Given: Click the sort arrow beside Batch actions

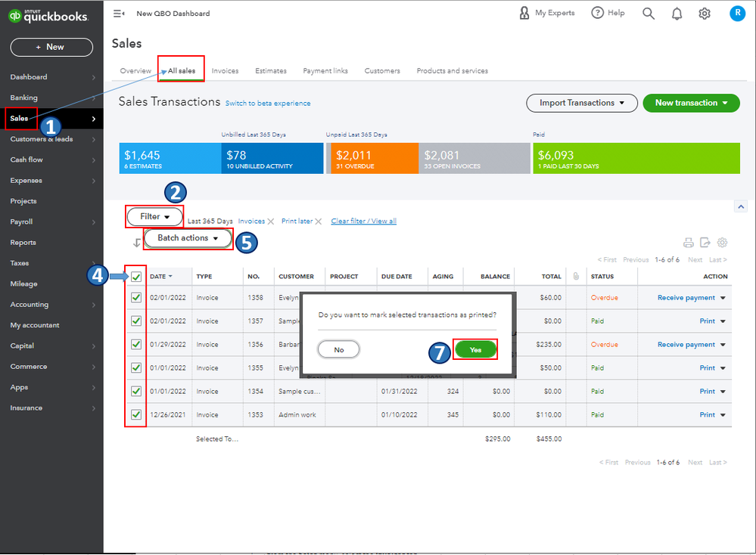Looking at the screenshot, I should 136,242.
